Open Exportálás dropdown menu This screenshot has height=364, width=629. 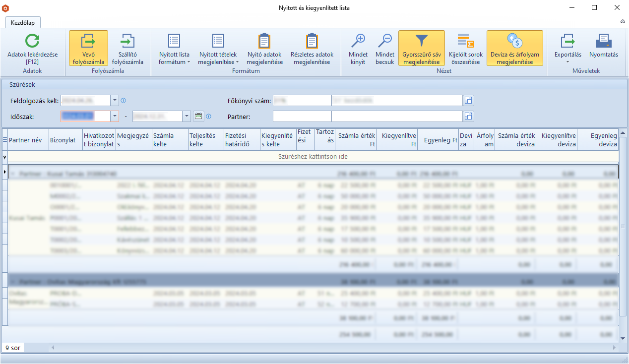(x=567, y=55)
